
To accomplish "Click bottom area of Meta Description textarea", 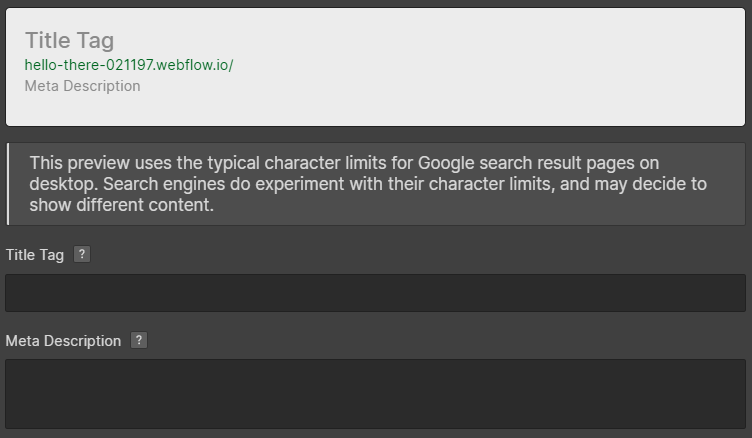I will click(x=376, y=417).
